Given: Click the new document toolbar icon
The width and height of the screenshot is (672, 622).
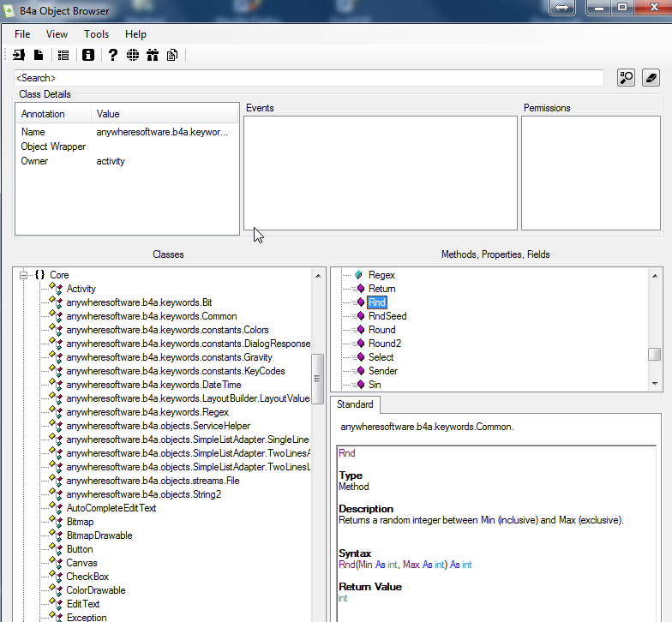Looking at the screenshot, I should (x=38, y=56).
